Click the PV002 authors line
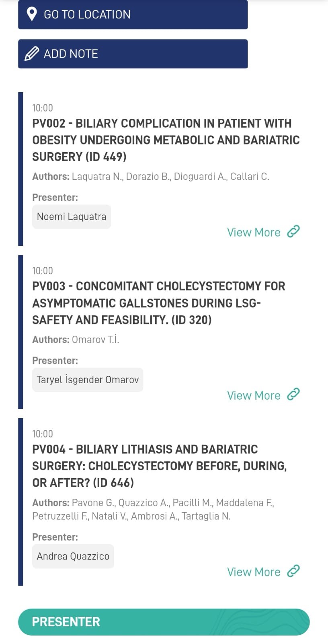Screen dimensions: 328x644 coord(151,176)
